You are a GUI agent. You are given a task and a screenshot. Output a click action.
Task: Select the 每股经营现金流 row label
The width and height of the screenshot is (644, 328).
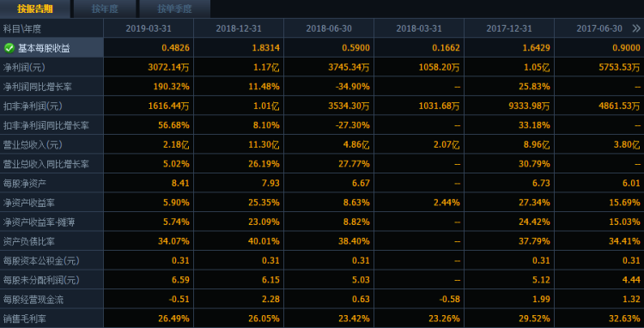33,300
